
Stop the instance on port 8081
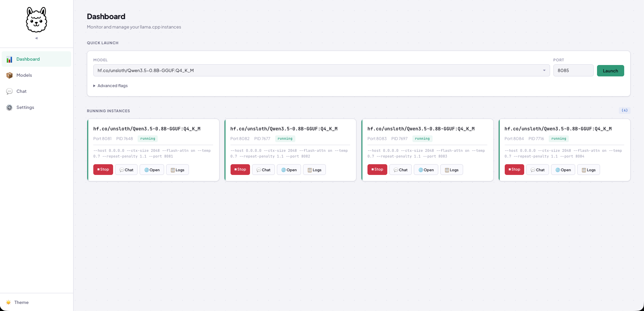[103, 170]
